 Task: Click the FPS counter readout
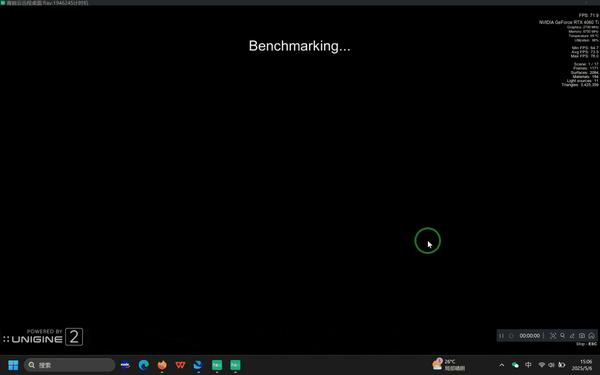coord(589,15)
